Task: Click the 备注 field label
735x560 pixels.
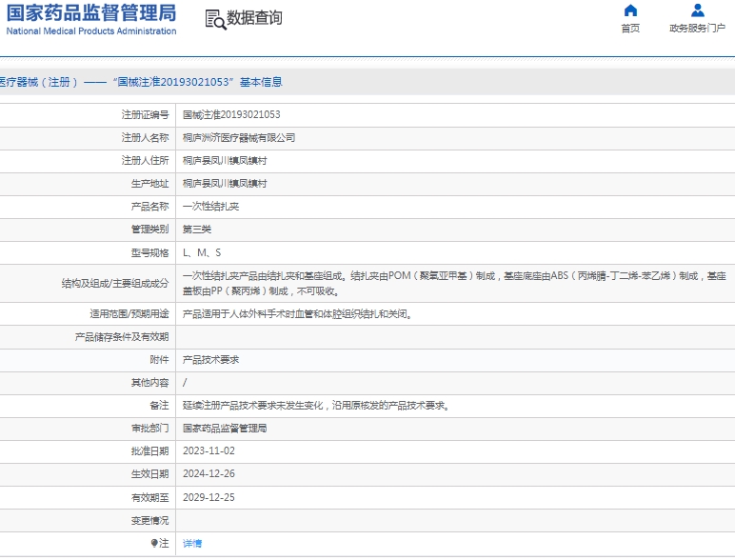Action: [159, 405]
